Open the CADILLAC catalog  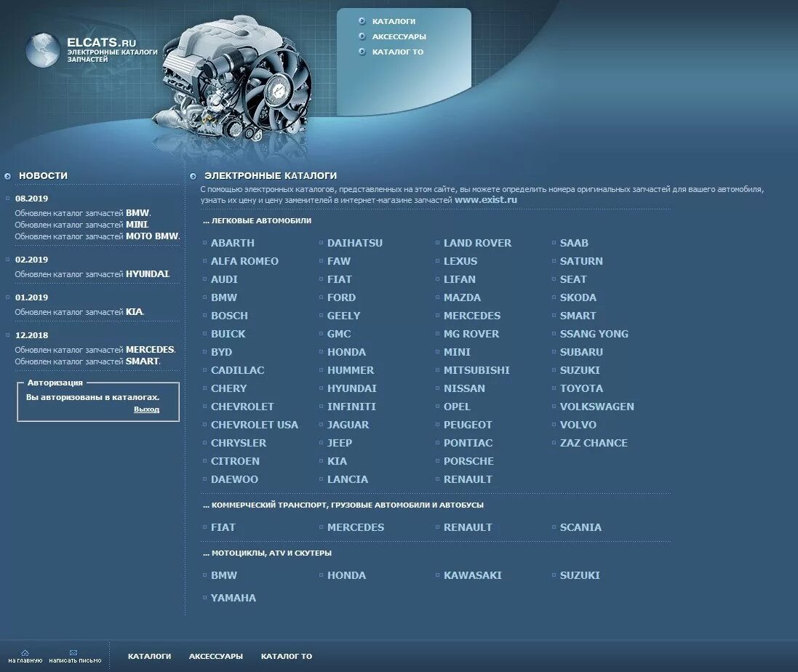coord(238,370)
